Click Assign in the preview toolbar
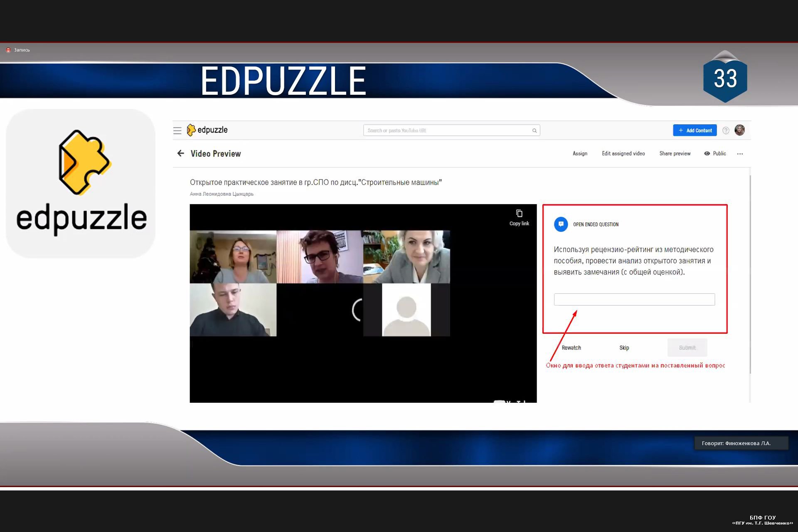Image resolution: width=798 pixels, height=532 pixels. point(580,153)
